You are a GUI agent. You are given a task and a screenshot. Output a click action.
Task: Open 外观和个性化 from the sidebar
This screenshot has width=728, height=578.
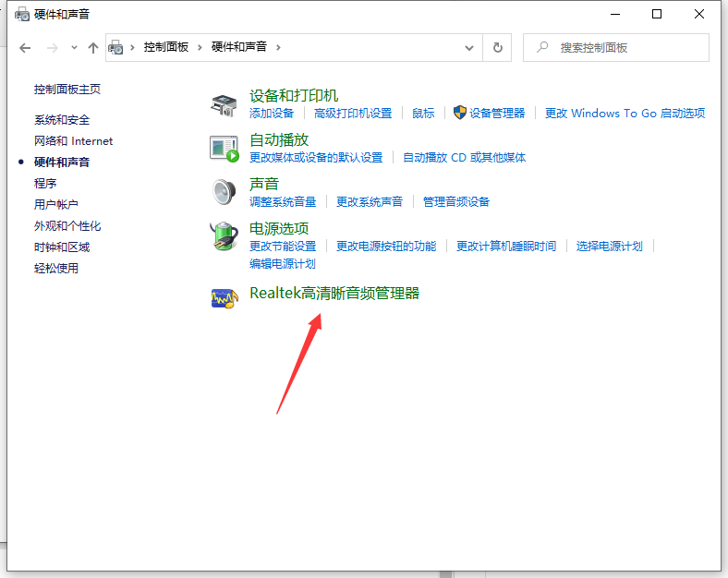(67, 226)
